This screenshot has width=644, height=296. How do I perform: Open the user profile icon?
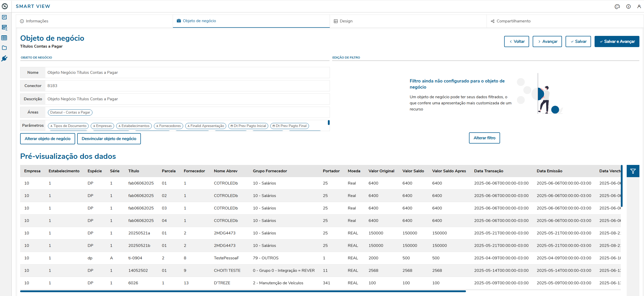point(639,7)
